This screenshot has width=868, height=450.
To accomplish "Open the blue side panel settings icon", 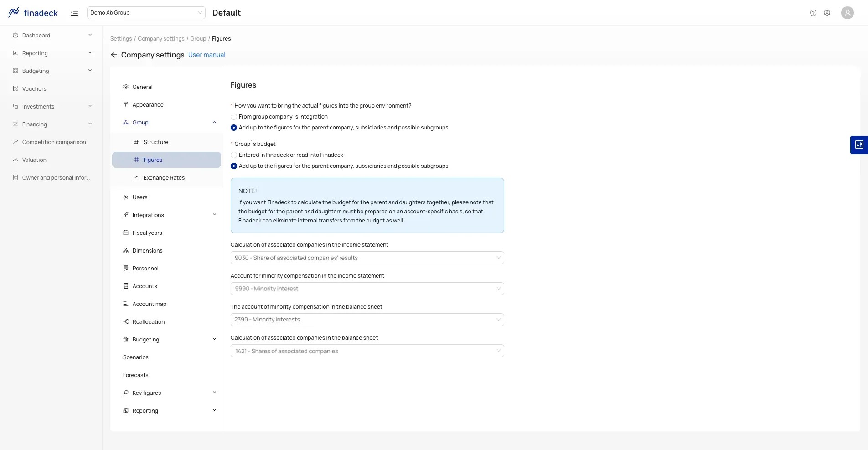I will click(x=859, y=145).
